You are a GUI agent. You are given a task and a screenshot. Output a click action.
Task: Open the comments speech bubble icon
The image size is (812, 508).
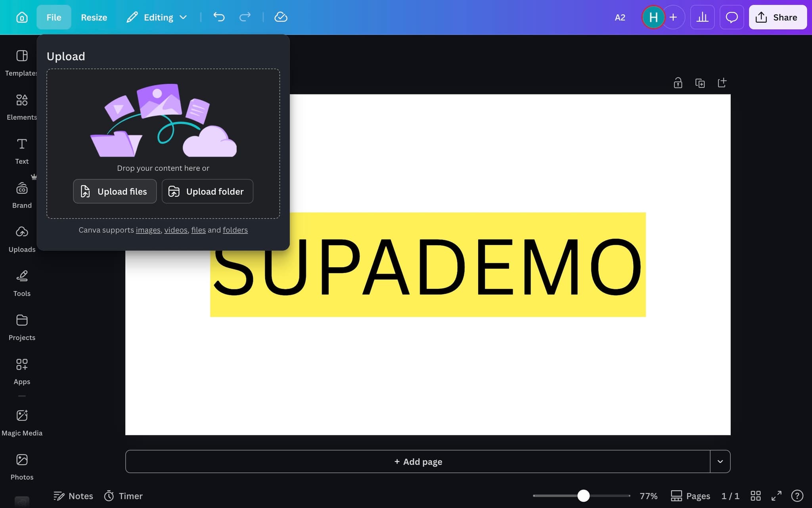732,17
